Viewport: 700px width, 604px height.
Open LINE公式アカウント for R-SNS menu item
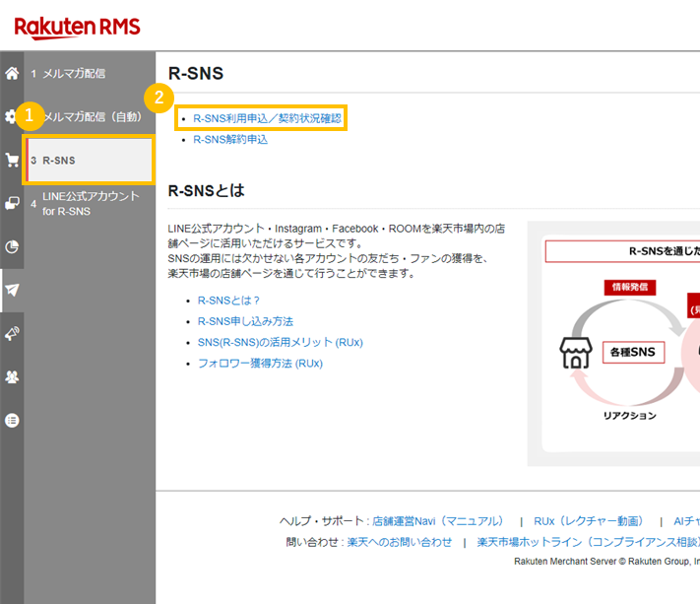tap(91, 203)
